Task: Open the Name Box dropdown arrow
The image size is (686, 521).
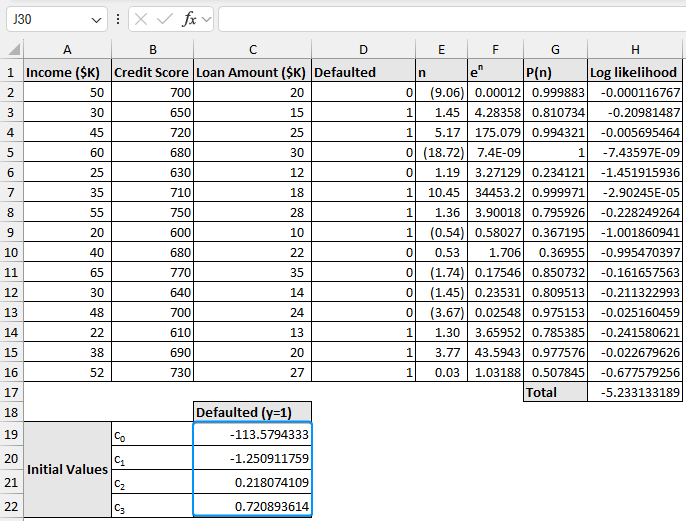Action: pyautogui.click(x=96, y=19)
